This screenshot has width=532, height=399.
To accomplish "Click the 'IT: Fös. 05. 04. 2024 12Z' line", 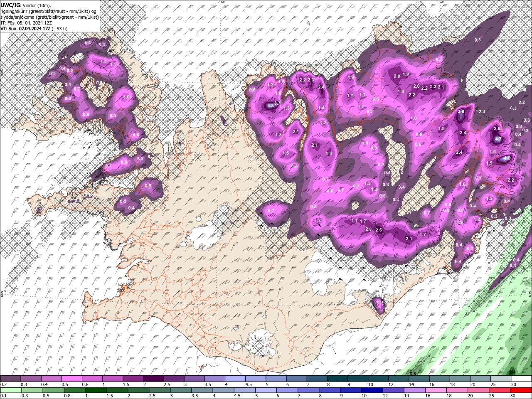I will [26, 23].
